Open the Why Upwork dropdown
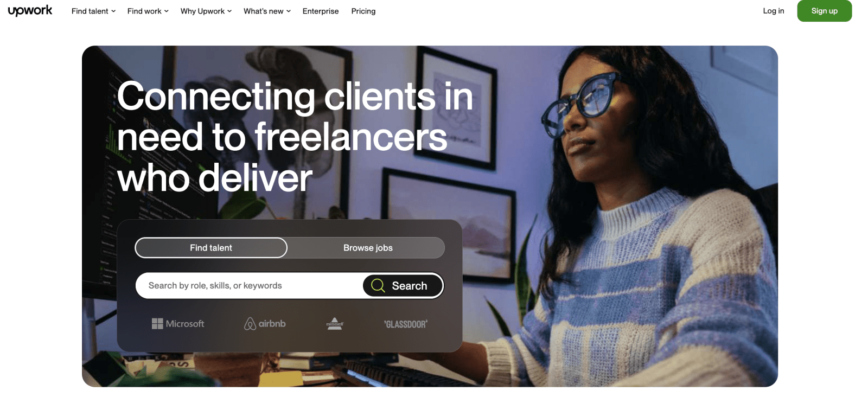868x403 pixels. (x=206, y=11)
